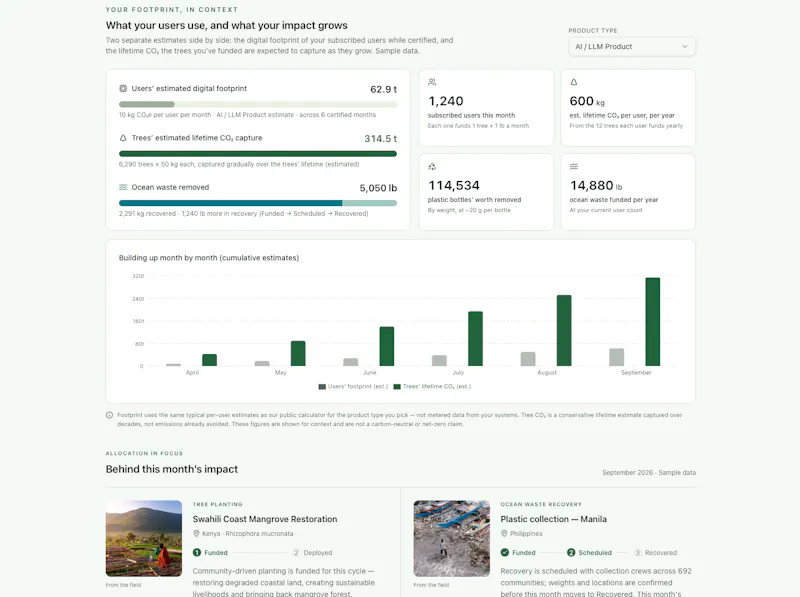Open the Manila plastic collection field photo
Screen dimensions: 800x597
click(452, 538)
